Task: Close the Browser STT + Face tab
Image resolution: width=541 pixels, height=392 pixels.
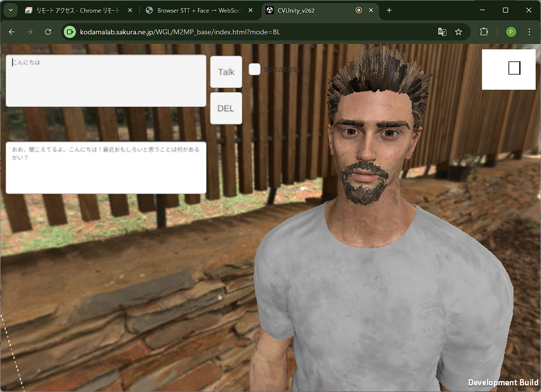Action: (x=251, y=10)
